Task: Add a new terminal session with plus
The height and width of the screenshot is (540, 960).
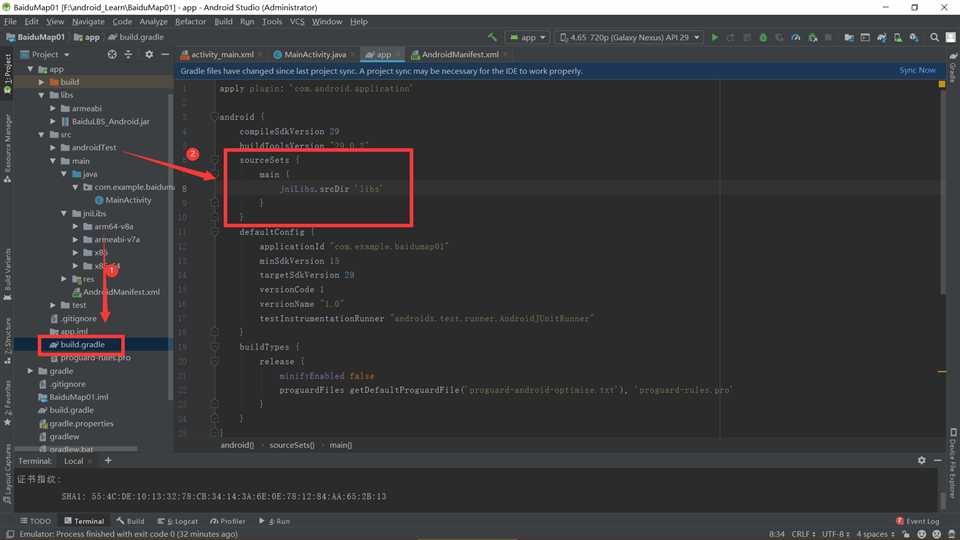Action: click(108, 460)
